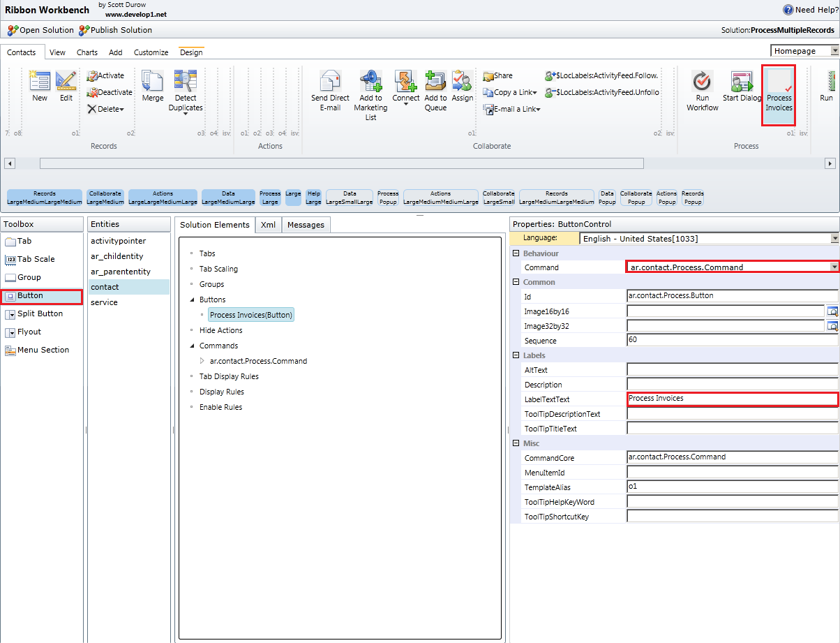Click the Edit ribbon icon
The width and height of the screenshot is (840, 643).
point(66,80)
